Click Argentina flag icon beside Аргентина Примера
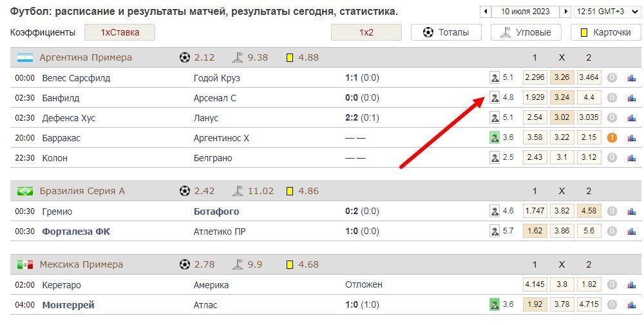Image resolution: width=644 pixels, height=325 pixels. click(x=25, y=57)
